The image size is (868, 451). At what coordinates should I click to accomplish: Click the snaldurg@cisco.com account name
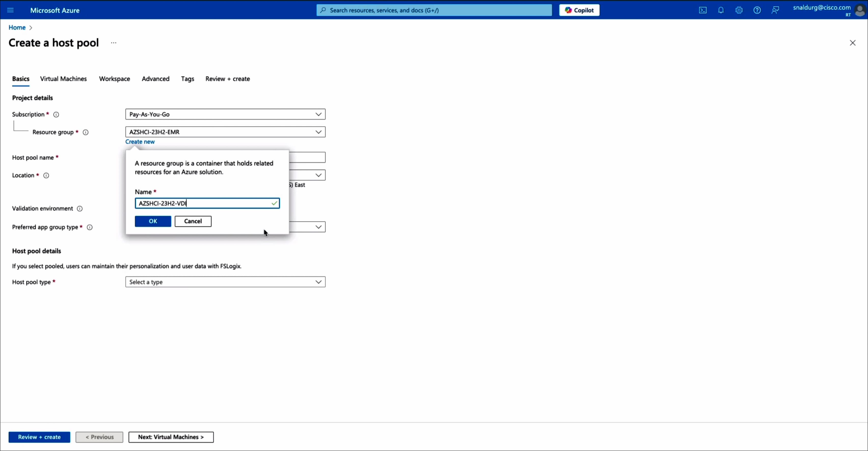(822, 7)
